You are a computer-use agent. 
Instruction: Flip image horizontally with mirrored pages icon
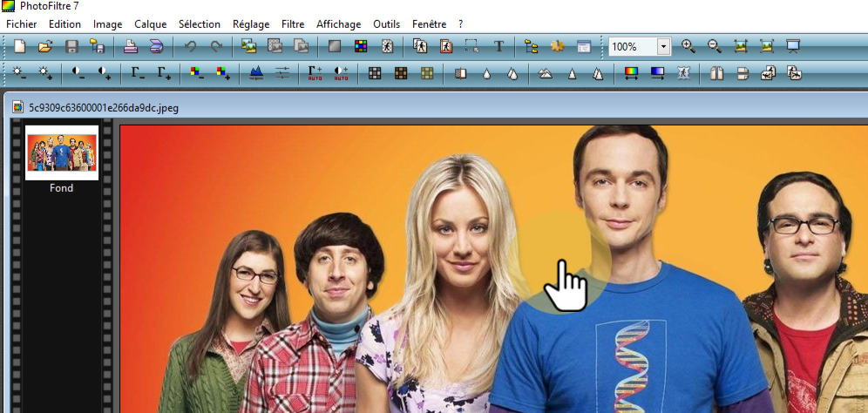pyautogui.click(x=717, y=73)
